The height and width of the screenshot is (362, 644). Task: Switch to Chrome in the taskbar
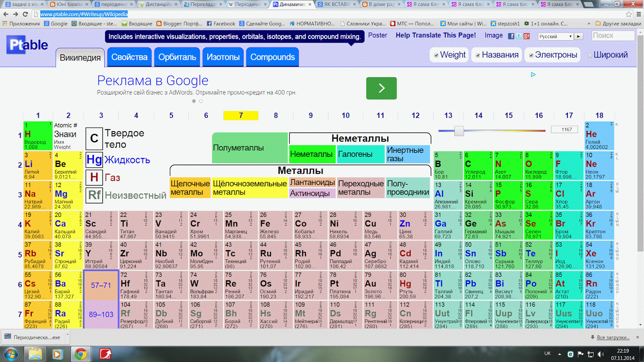(80, 354)
